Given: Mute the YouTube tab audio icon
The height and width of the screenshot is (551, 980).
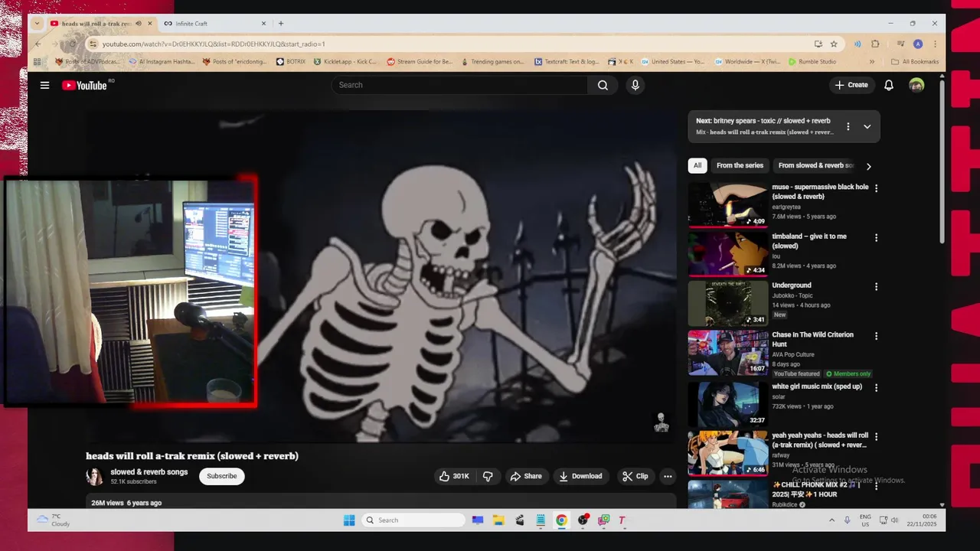Looking at the screenshot, I should [139, 24].
